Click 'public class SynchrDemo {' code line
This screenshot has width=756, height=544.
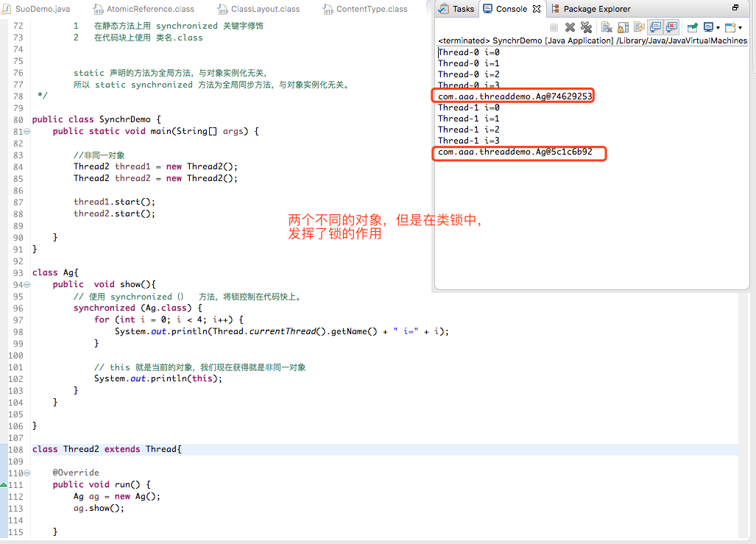pyautogui.click(x=96, y=119)
